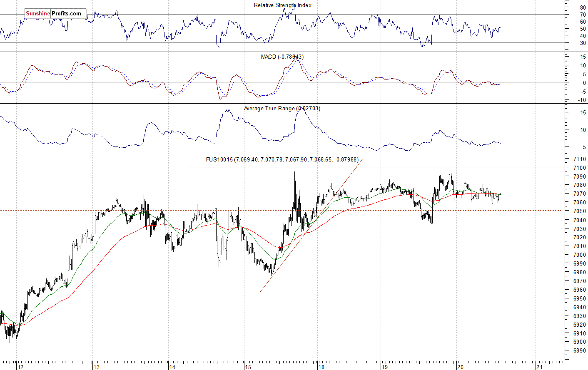Click Average True Range axis value 15

pyautogui.click(x=583, y=113)
